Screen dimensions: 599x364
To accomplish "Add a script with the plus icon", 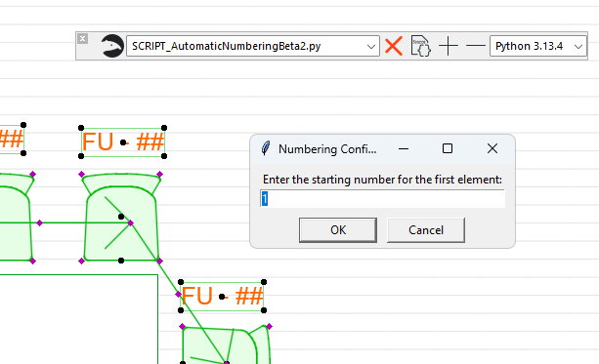I will pos(449,46).
